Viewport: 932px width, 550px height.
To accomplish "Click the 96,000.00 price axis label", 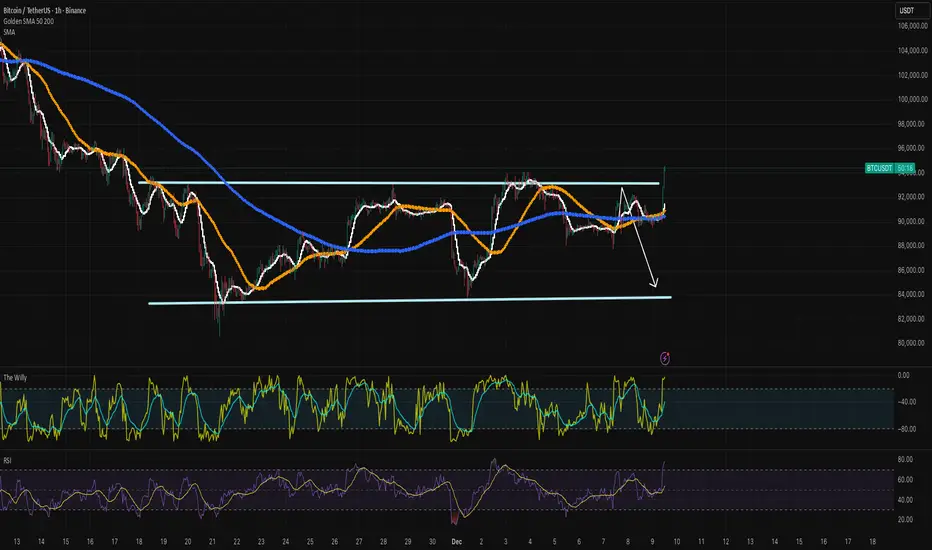I will [x=911, y=148].
